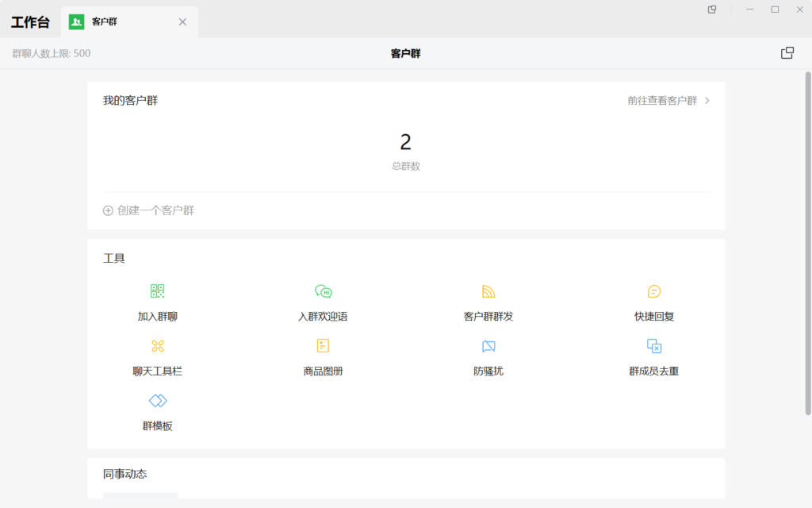The image size is (812, 508).
Task: Click the 防骚扰 anti-harassment icon
Action: coord(488,346)
